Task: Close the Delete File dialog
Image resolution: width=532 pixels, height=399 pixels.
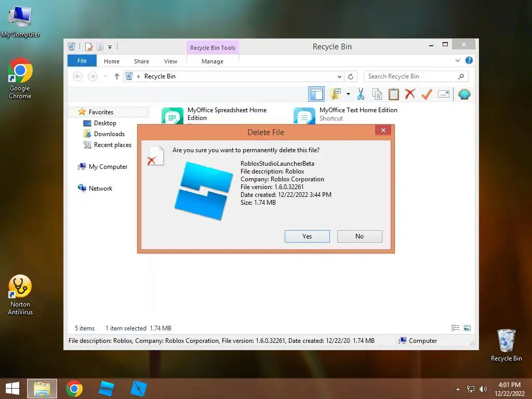Action: click(383, 130)
